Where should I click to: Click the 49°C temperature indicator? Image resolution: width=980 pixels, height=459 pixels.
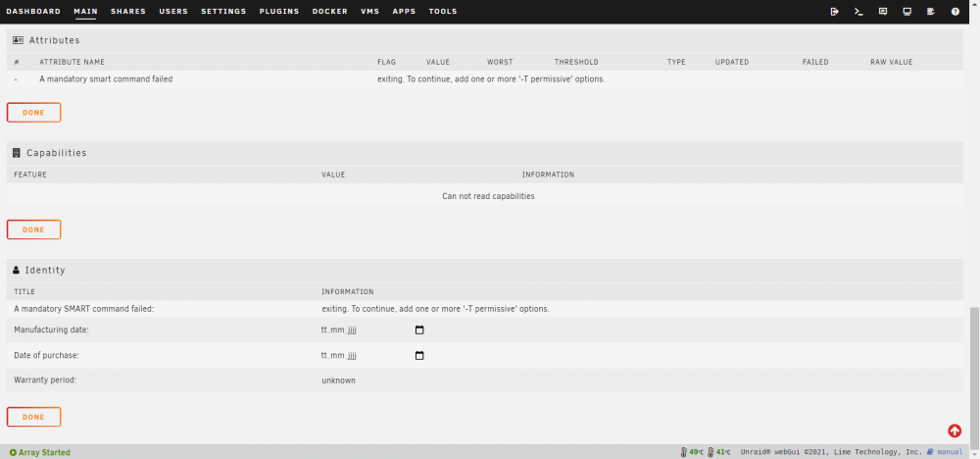[693, 452]
